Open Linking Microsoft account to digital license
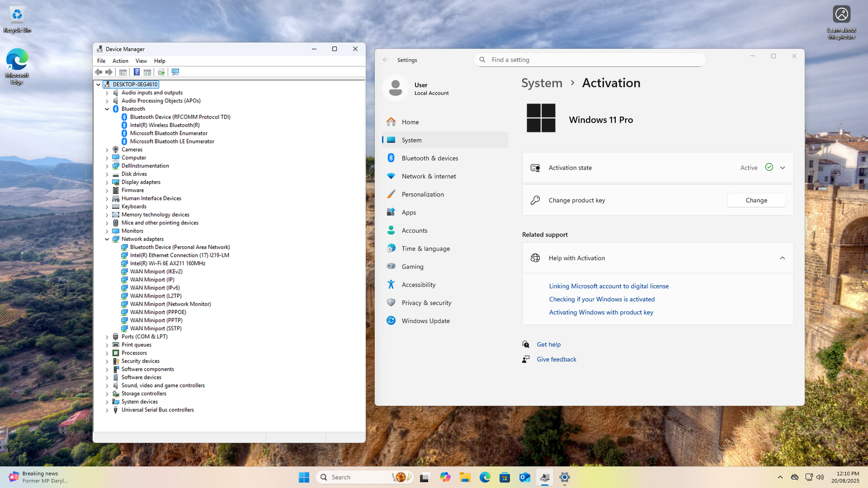This screenshot has height=488, width=868. tap(609, 286)
